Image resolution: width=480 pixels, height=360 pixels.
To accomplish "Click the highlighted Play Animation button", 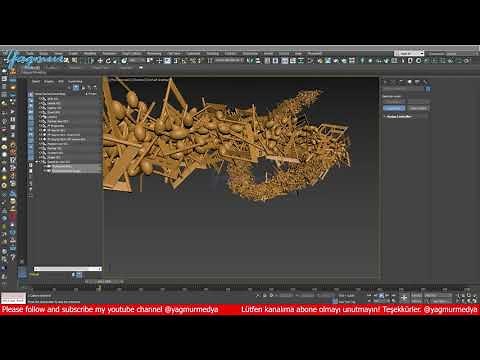I will pyautogui.click(x=382, y=295).
